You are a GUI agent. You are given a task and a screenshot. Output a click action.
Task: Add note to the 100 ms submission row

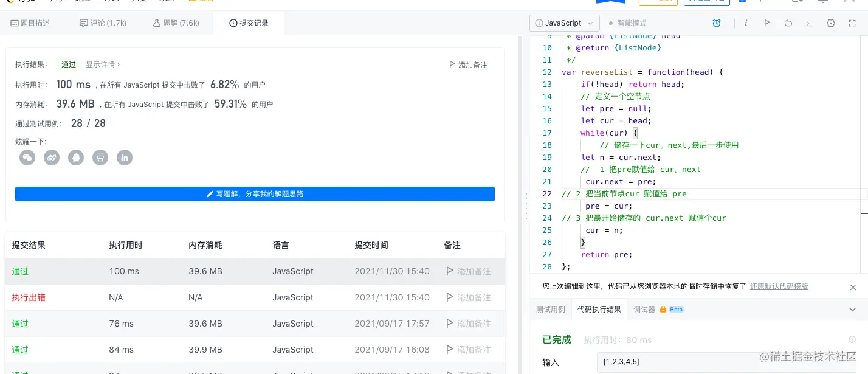click(468, 271)
